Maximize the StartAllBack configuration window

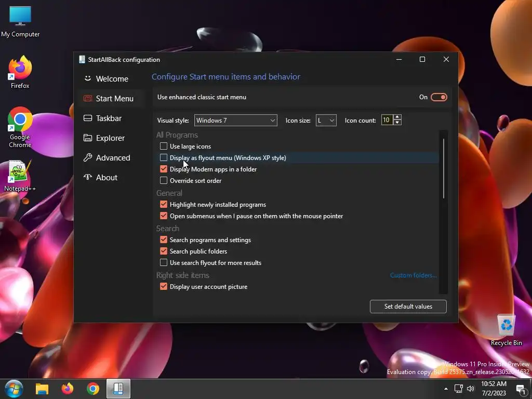pos(422,59)
